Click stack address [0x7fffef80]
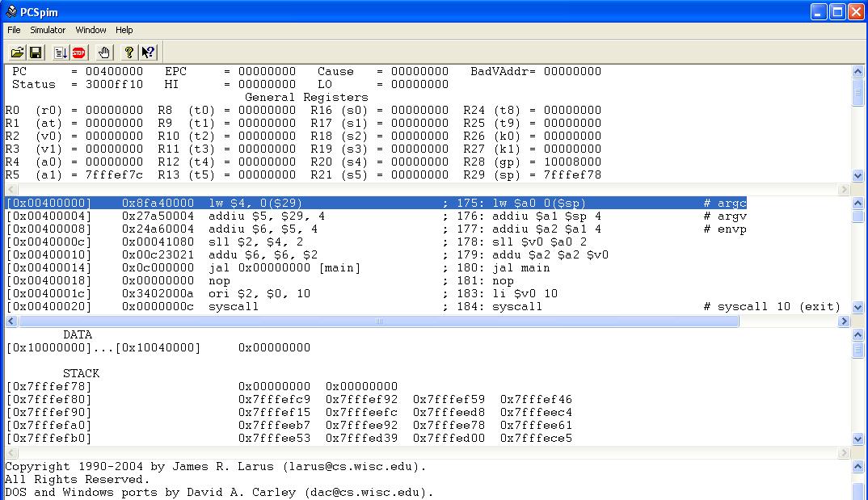868x500 pixels. 48,399
